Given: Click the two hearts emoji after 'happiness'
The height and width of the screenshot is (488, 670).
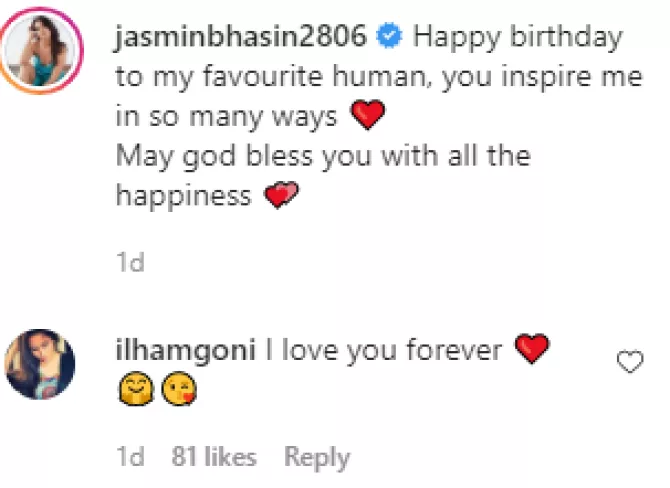Looking at the screenshot, I should pos(281,194).
